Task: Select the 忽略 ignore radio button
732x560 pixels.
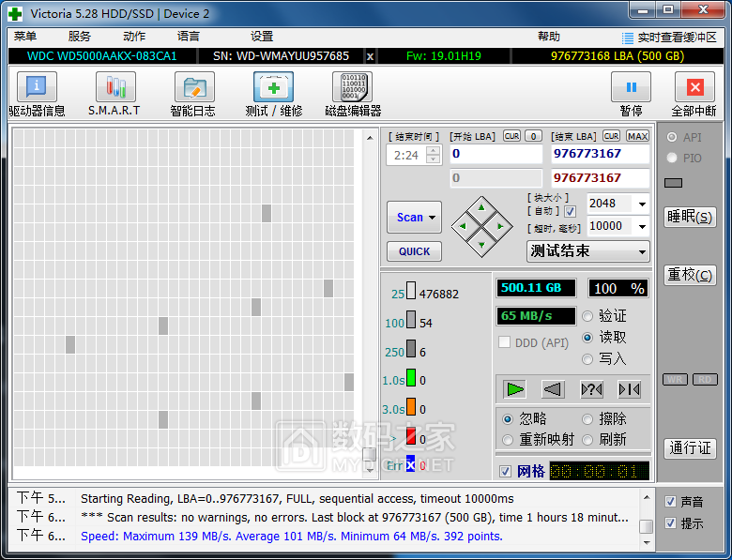Action: point(508,419)
